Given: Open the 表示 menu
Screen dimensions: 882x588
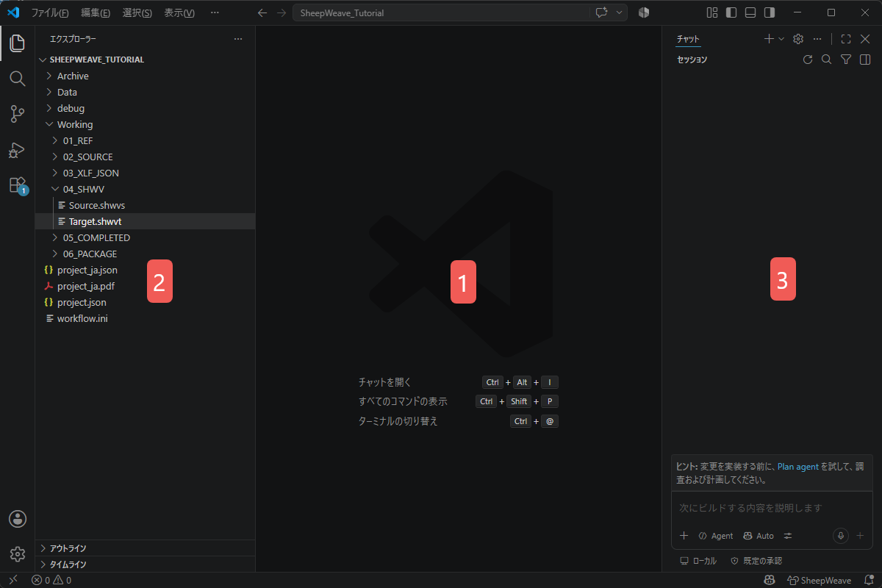Looking at the screenshot, I should 179,12.
